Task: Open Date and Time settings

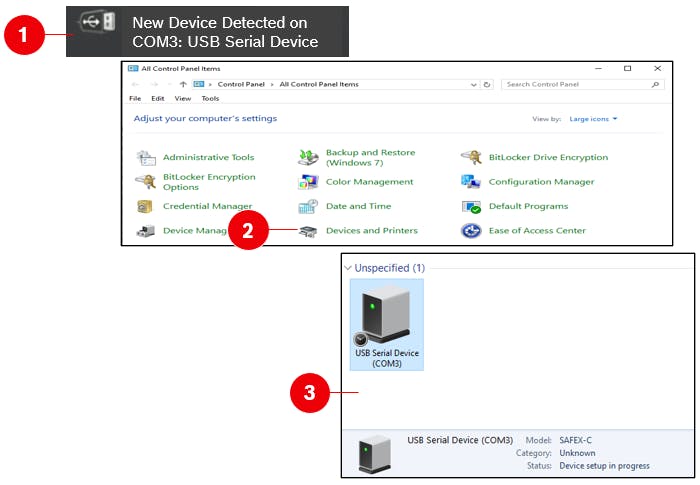Action: pyautogui.click(x=309, y=207)
